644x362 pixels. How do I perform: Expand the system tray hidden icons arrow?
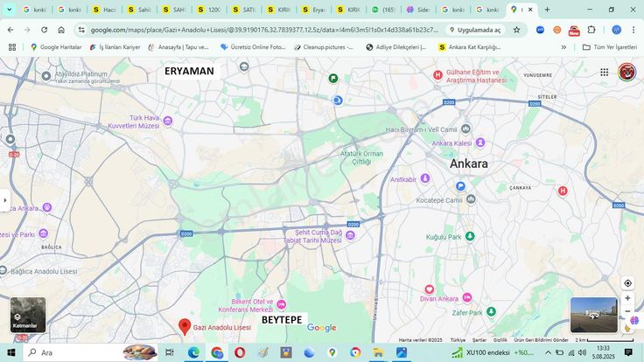click(x=548, y=352)
